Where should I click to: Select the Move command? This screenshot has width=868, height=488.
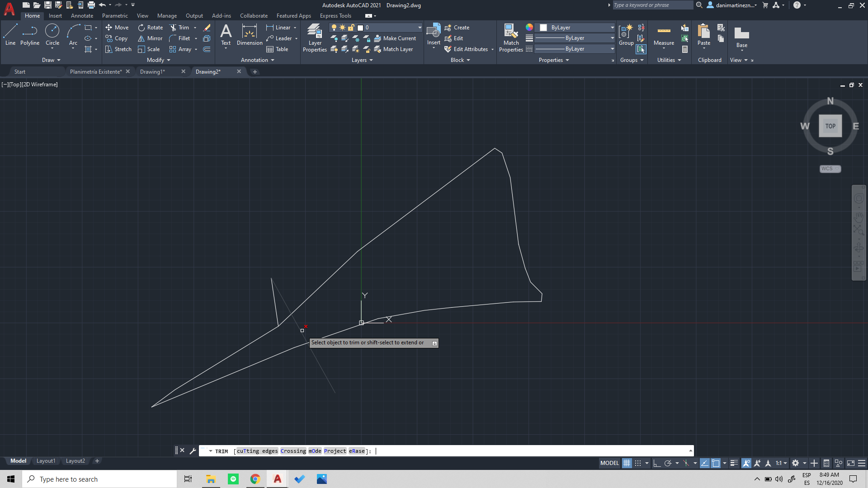[x=117, y=27]
